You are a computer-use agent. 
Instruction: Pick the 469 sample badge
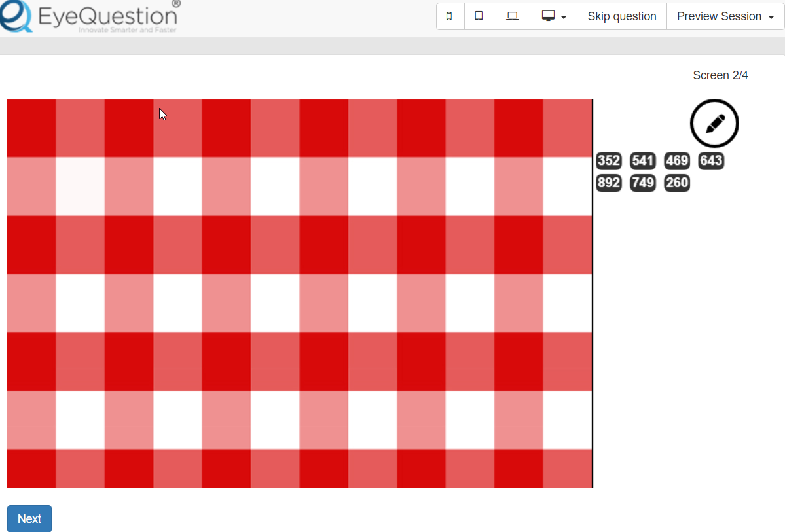677,161
